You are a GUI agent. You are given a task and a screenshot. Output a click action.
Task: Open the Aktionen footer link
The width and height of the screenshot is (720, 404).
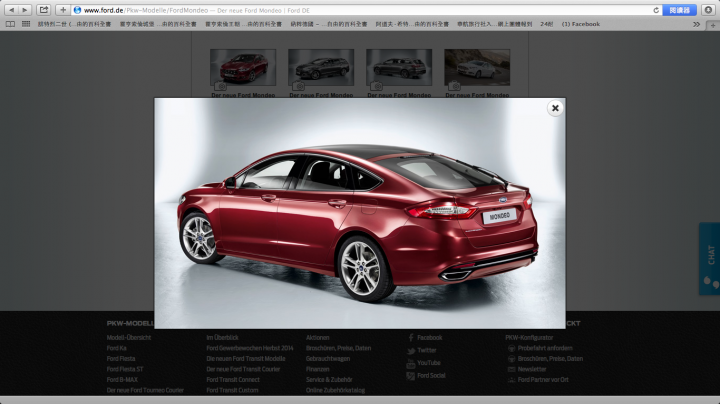click(318, 337)
